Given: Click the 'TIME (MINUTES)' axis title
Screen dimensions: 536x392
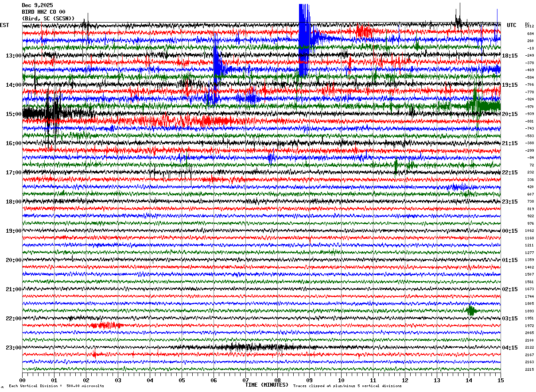Looking at the screenshot, I should [x=267, y=385].
